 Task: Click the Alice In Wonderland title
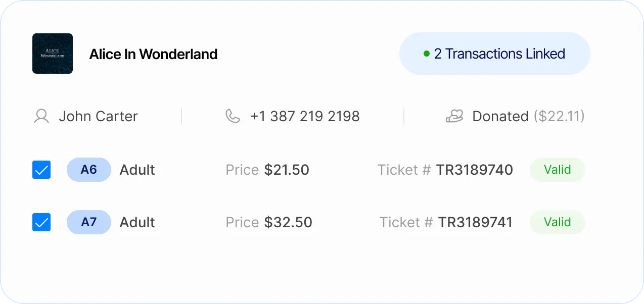click(153, 54)
